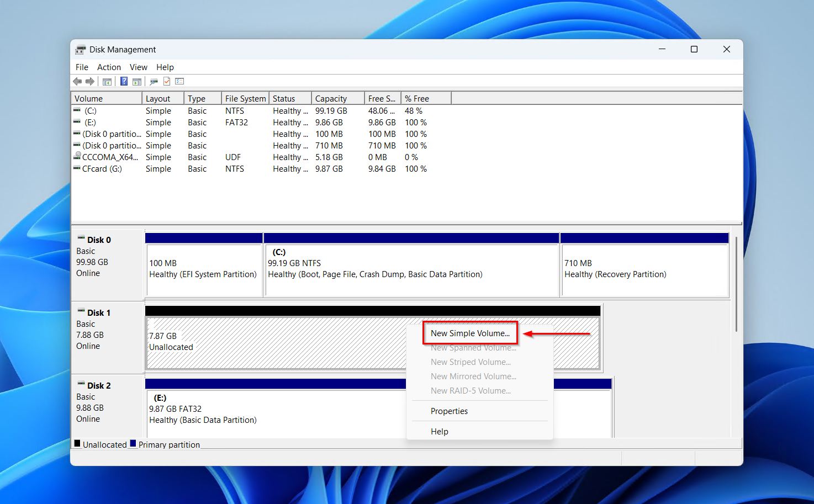Click the checklist settings toolbar icon
The width and height of the screenshot is (814, 504).
[x=179, y=82]
